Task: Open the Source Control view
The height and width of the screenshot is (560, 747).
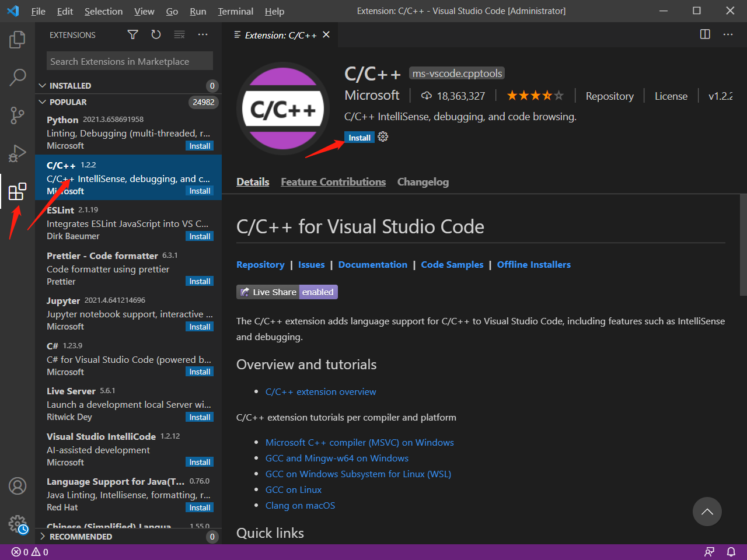Action: [x=17, y=114]
